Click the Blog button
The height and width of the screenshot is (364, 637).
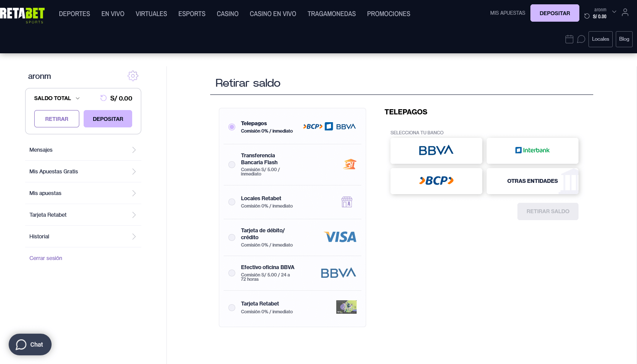click(x=624, y=39)
